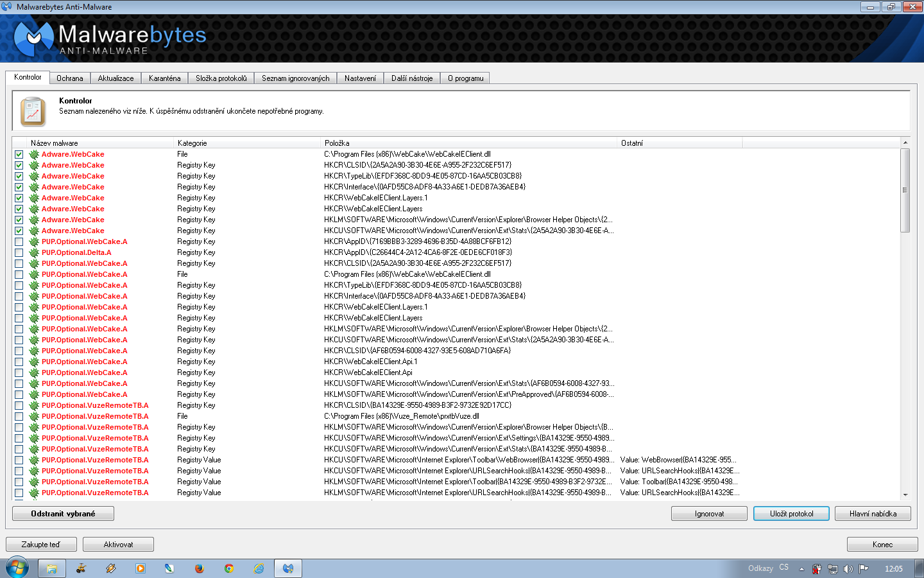
Task: Click bug icon of VuzeRemoteTB.A File row
Action: coord(34,416)
